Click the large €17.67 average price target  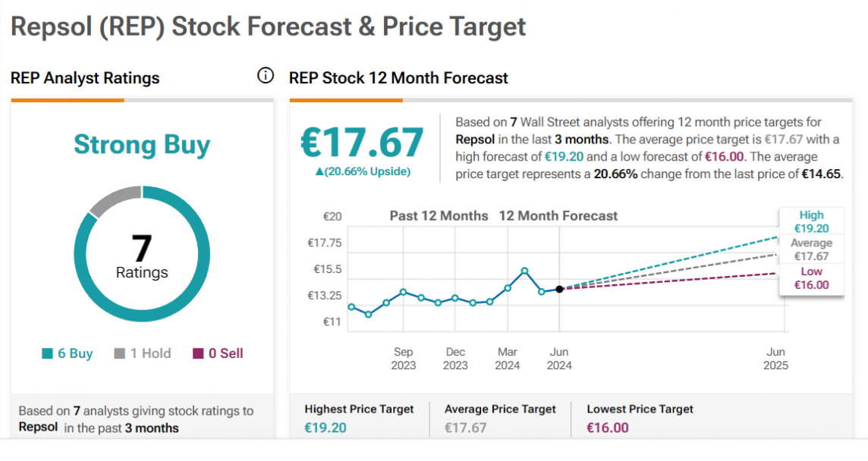click(x=362, y=143)
